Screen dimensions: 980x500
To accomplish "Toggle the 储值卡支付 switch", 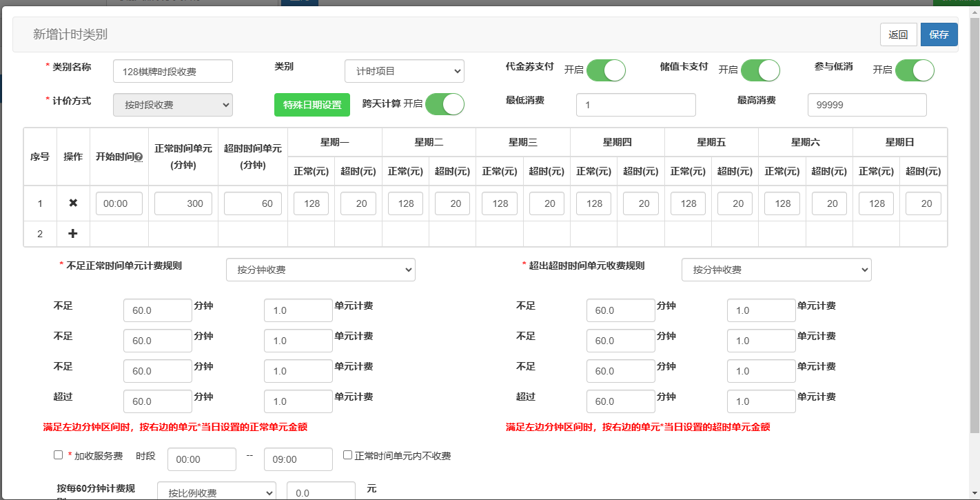I will (x=759, y=70).
